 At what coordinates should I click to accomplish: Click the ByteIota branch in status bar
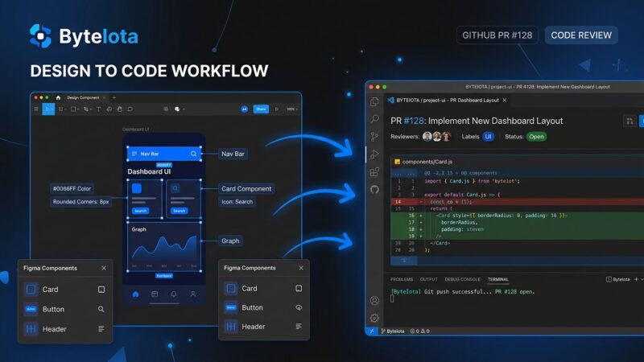point(393,331)
